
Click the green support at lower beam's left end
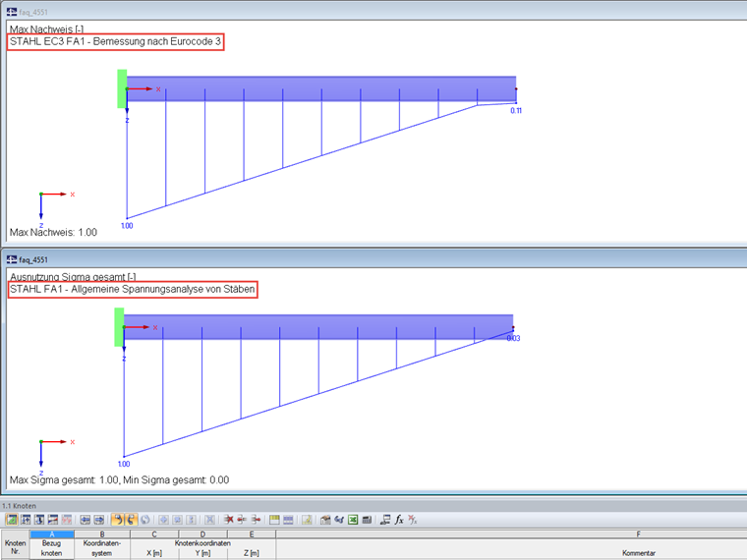pyautogui.click(x=119, y=327)
